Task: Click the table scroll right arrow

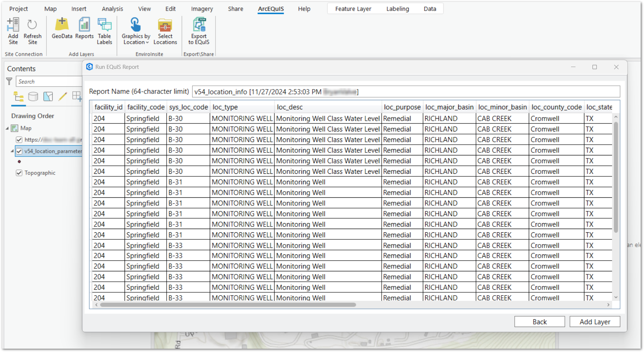Action: [608, 305]
